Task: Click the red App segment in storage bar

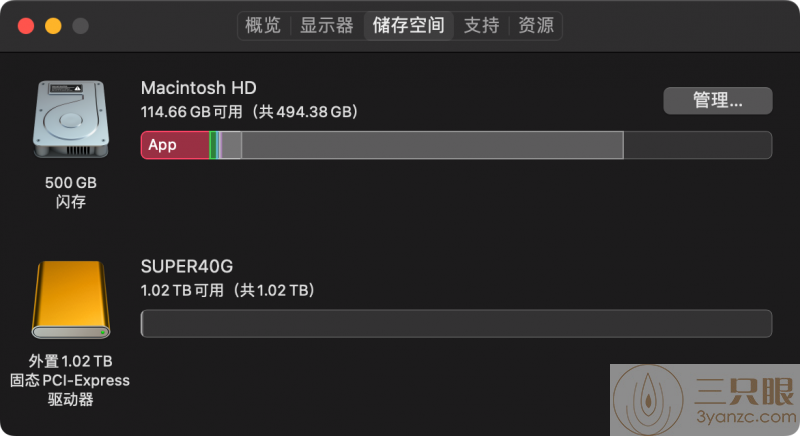Action: 175,145
